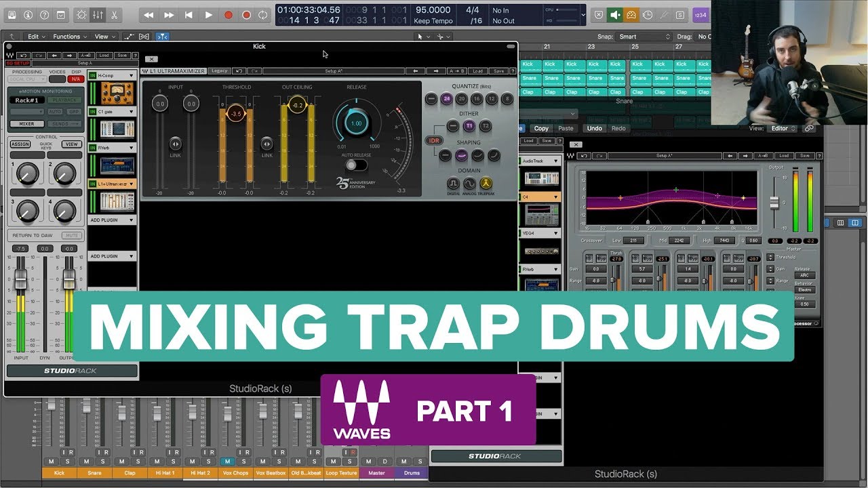Click the L1 Legacy button

[x=219, y=71]
